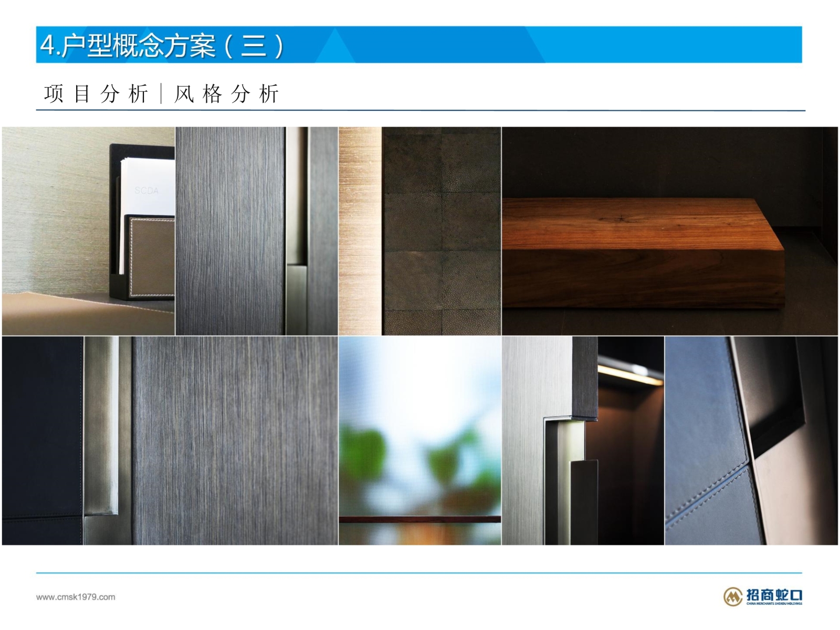Select the top dark wood veneer handle photo

[x=257, y=231]
